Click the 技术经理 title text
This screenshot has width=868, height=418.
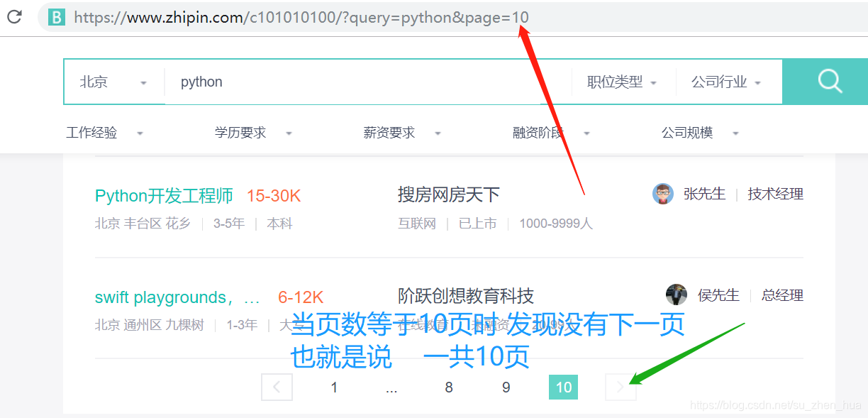point(775,194)
